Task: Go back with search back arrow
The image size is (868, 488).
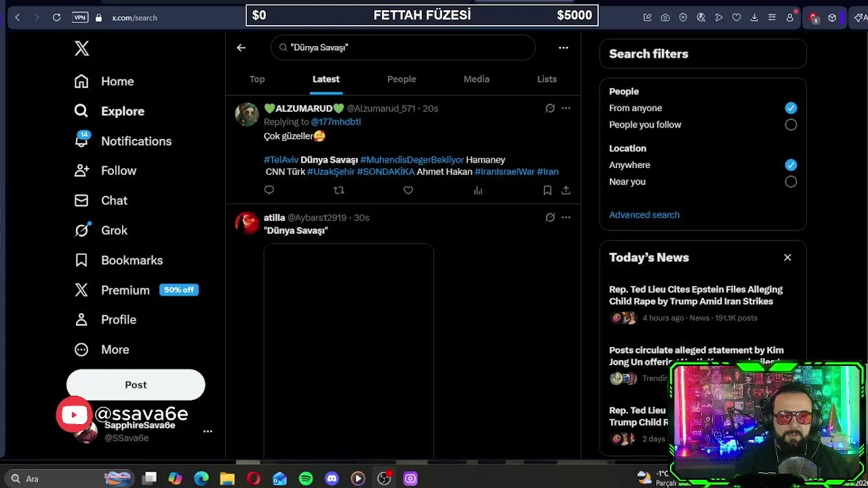Action: click(241, 47)
